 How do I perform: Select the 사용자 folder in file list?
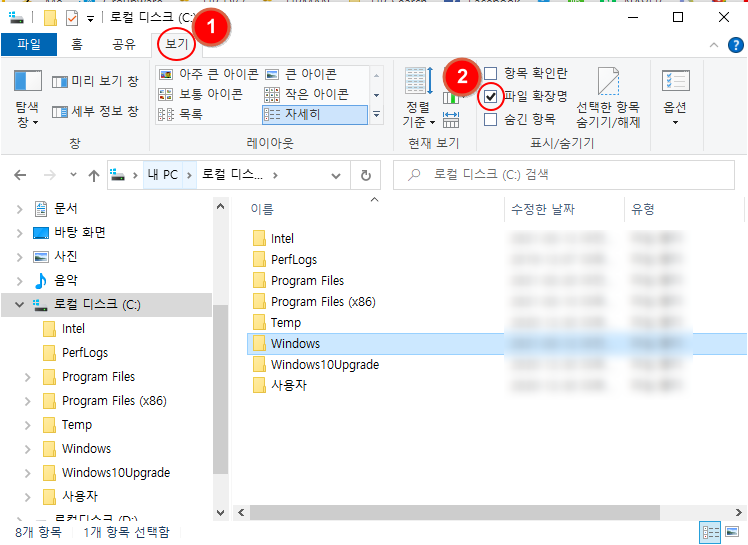coord(289,386)
